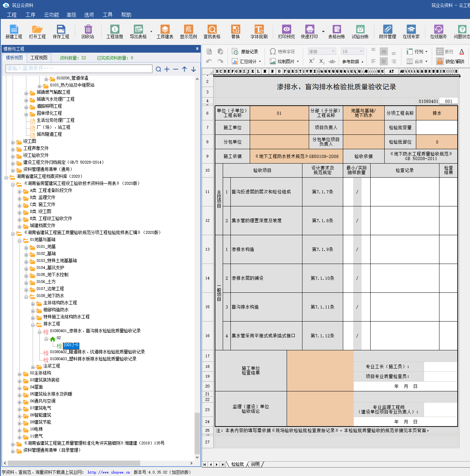Click the plus expand-all button
This screenshot has height=476, width=470.
pos(167,69)
